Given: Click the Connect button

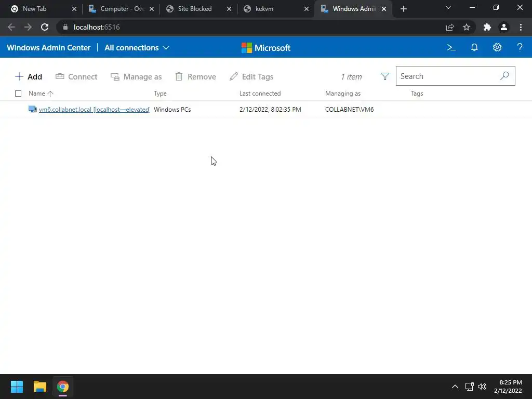Looking at the screenshot, I should pyautogui.click(x=76, y=77).
